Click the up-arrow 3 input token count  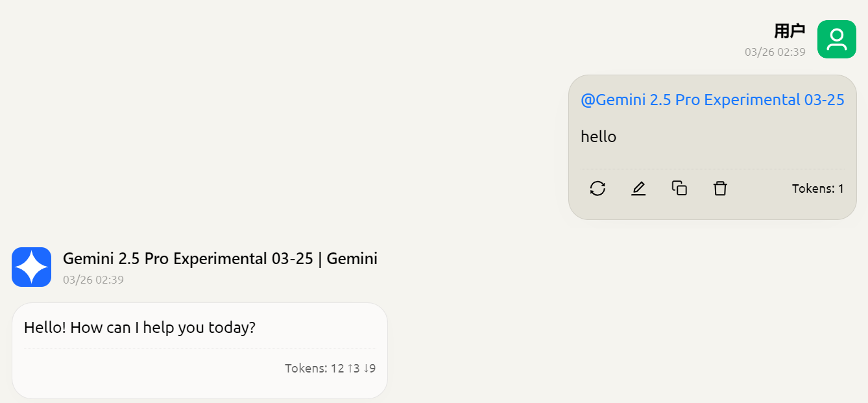pos(354,369)
